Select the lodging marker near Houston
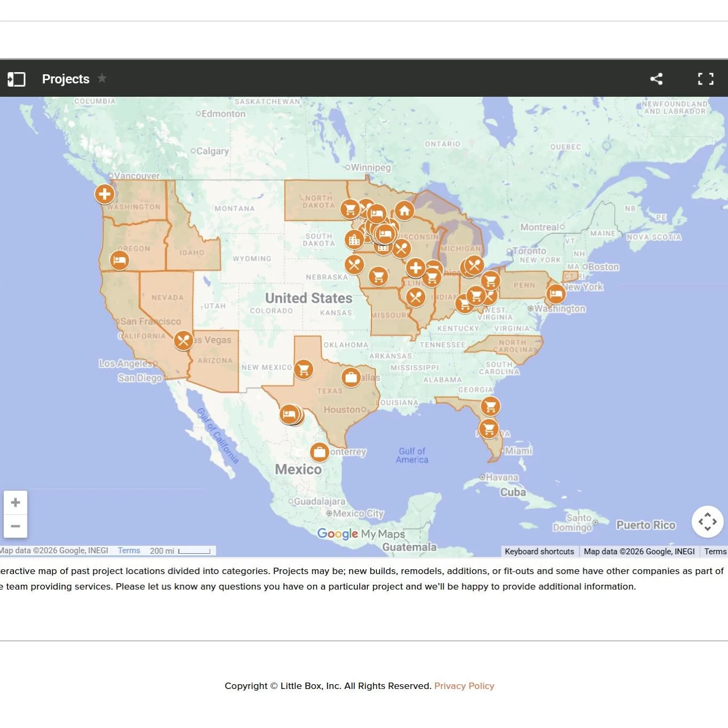The height and width of the screenshot is (728, 728). click(x=290, y=414)
